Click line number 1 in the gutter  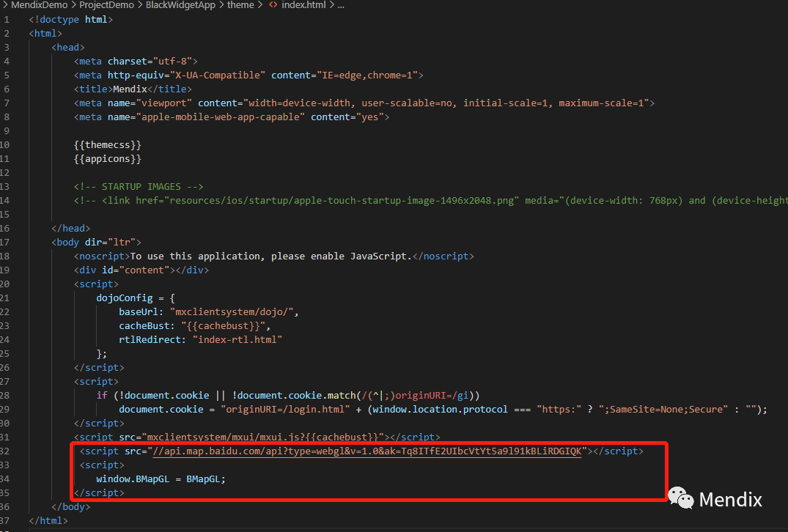tap(7, 20)
